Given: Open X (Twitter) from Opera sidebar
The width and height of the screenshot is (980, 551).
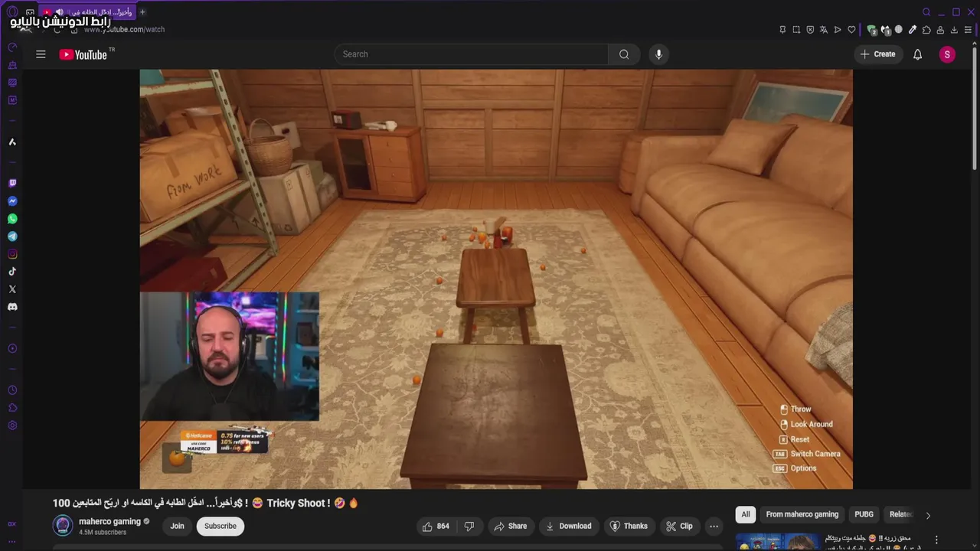Looking at the screenshot, I should tap(12, 289).
